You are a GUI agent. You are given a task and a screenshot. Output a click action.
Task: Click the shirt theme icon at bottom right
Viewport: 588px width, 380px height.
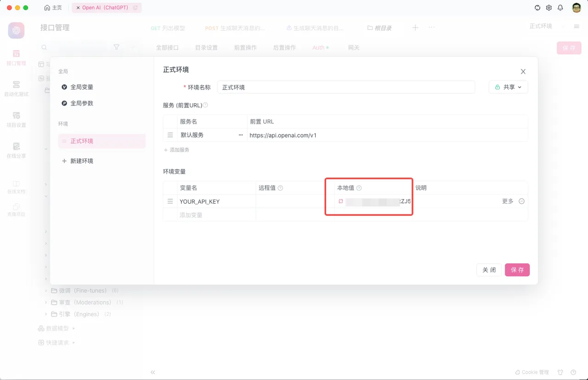point(560,372)
